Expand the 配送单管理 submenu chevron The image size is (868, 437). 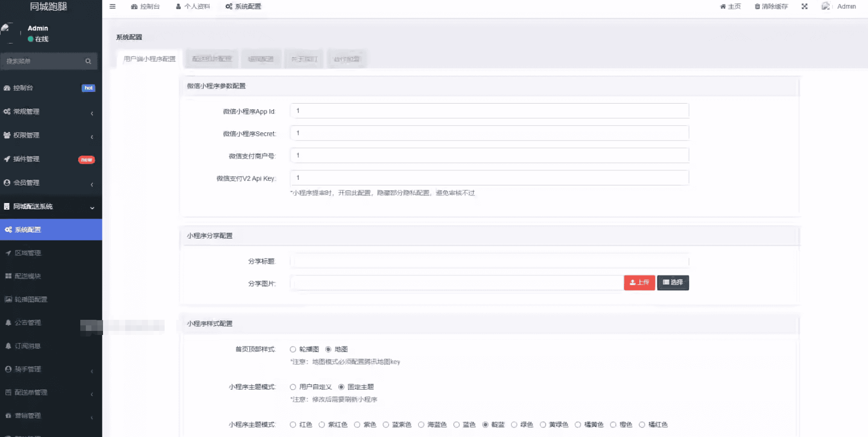click(x=92, y=395)
